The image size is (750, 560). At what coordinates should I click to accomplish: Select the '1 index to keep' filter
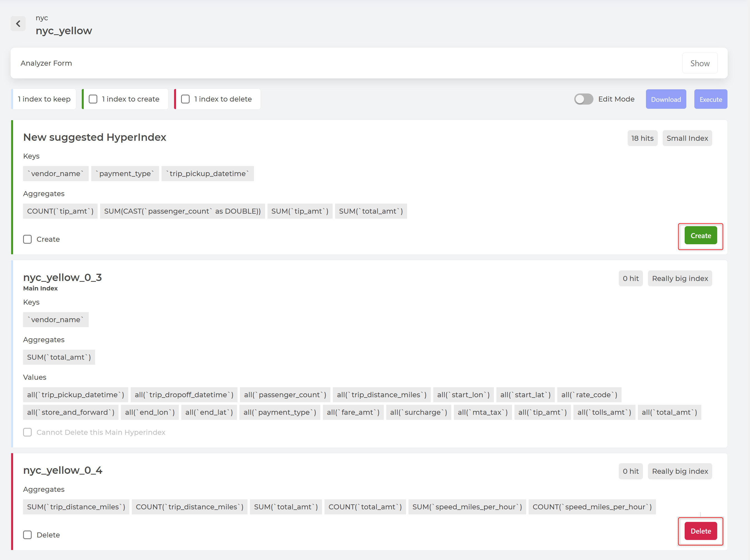44,99
